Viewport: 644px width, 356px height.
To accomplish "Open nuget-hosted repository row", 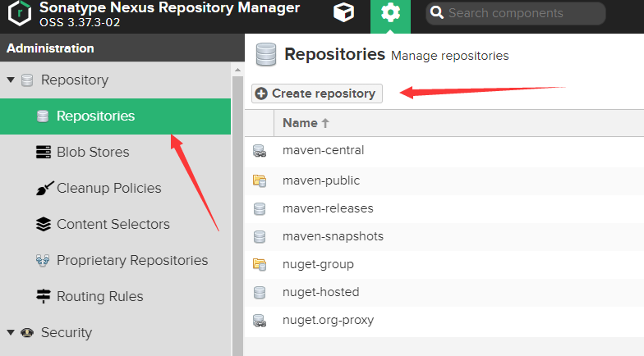I will pyautogui.click(x=444, y=292).
